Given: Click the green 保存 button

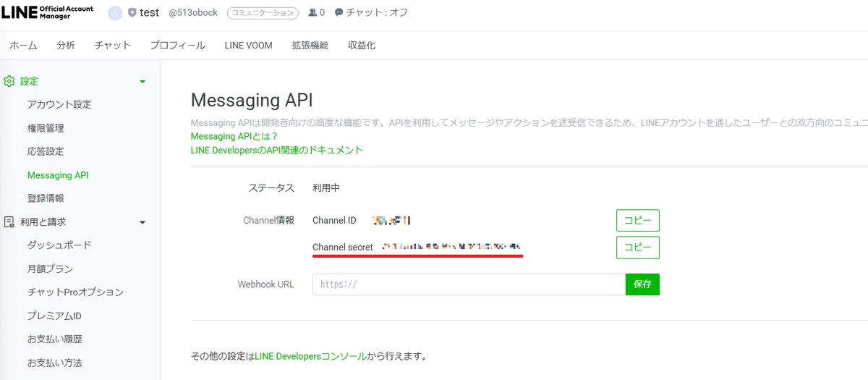Looking at the screenshot, I should (642, 284).
